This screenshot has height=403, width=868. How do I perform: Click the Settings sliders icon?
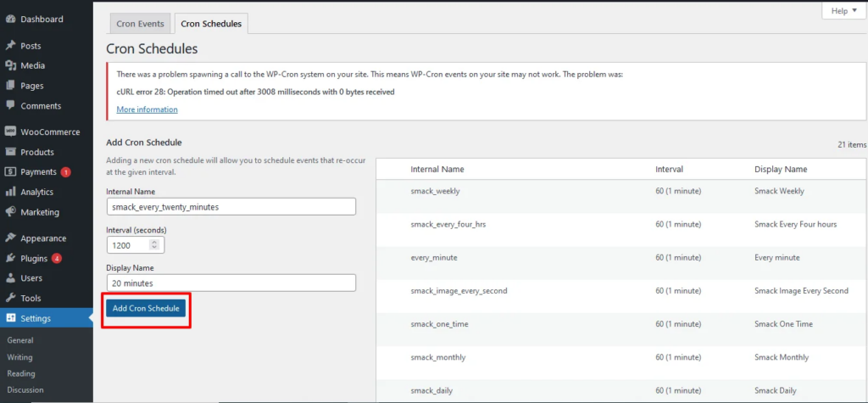click(x=10, y=318)
